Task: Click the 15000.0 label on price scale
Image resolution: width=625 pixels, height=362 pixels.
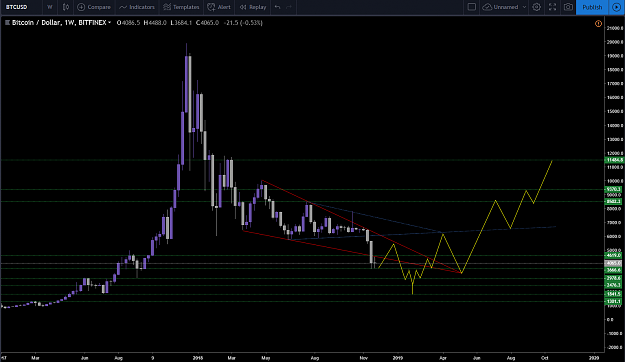Action: (615, 112)
